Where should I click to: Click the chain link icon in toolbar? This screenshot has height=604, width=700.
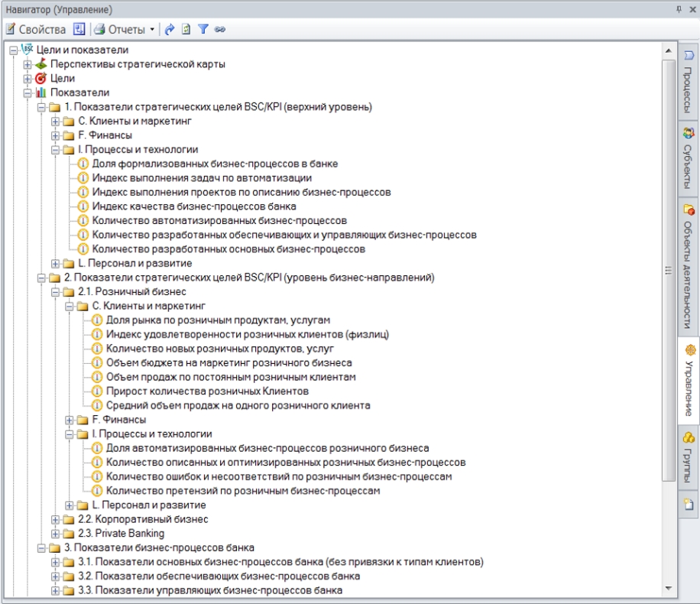click(x=220, y=30)
